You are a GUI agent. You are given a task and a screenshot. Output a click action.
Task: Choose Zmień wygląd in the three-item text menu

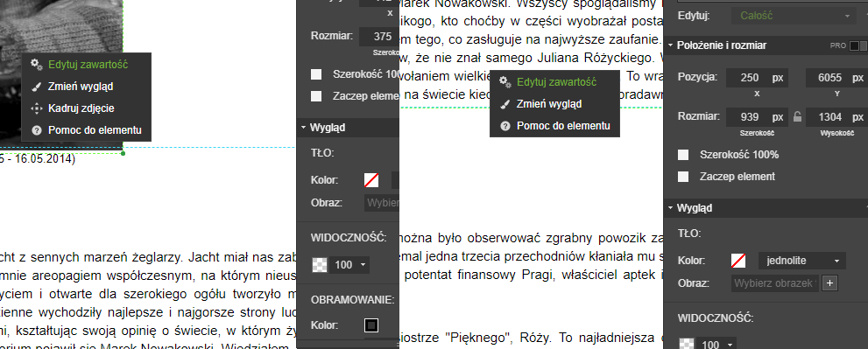[549, 104]
